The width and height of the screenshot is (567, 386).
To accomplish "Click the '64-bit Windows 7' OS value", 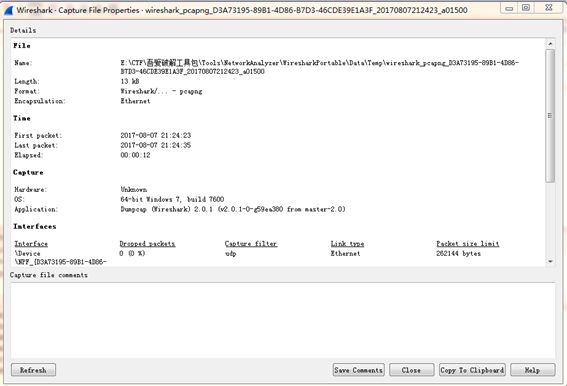I will click(x=172, y=199).
